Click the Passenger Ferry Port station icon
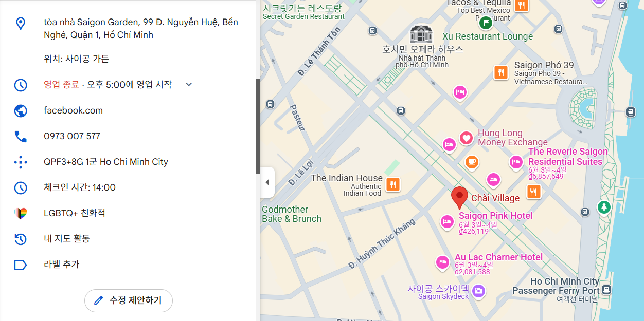 point(606,290)
